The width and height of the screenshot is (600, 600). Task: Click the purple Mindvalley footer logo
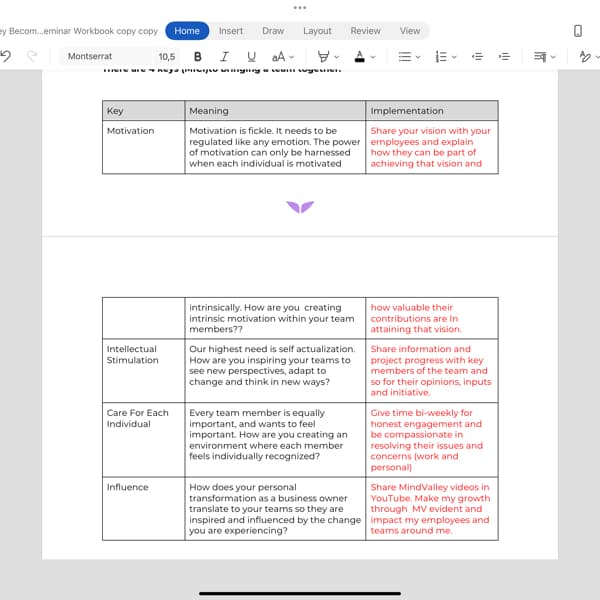[300, 207]
